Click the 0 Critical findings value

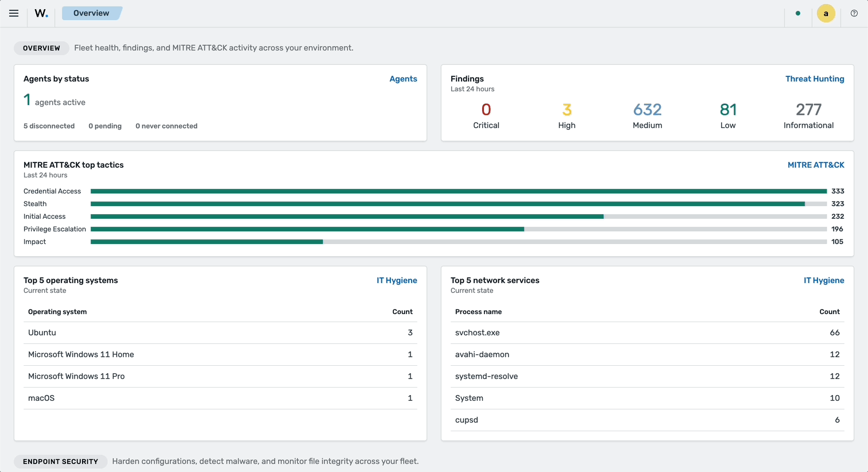pyautogui.click(x=486, y=110)
